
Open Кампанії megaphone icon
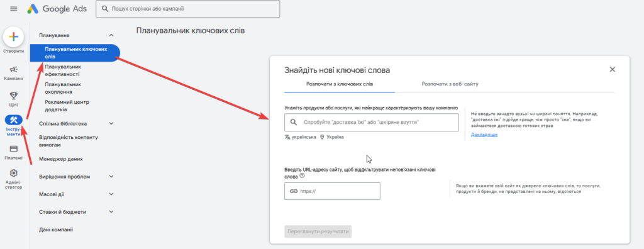pyautogui.click(x=14, y=69)
